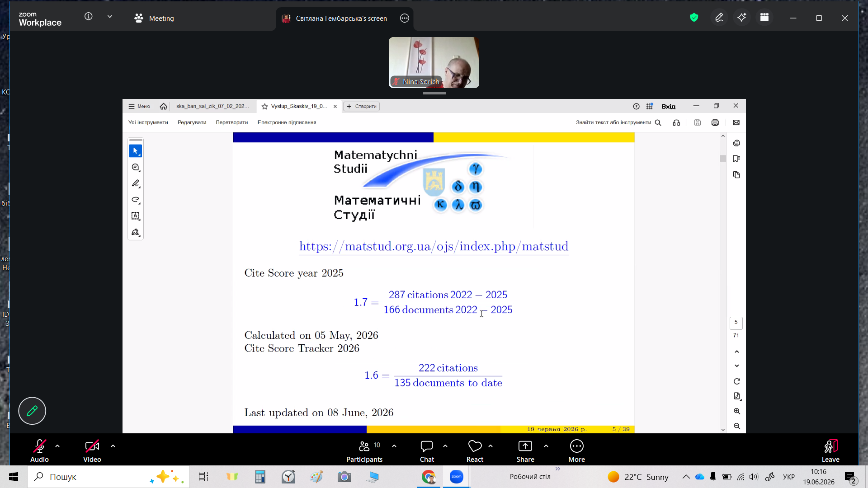Open bookmarks panel icon on right
This screenshot has width=868, height=488.
(x=736, y=159)
